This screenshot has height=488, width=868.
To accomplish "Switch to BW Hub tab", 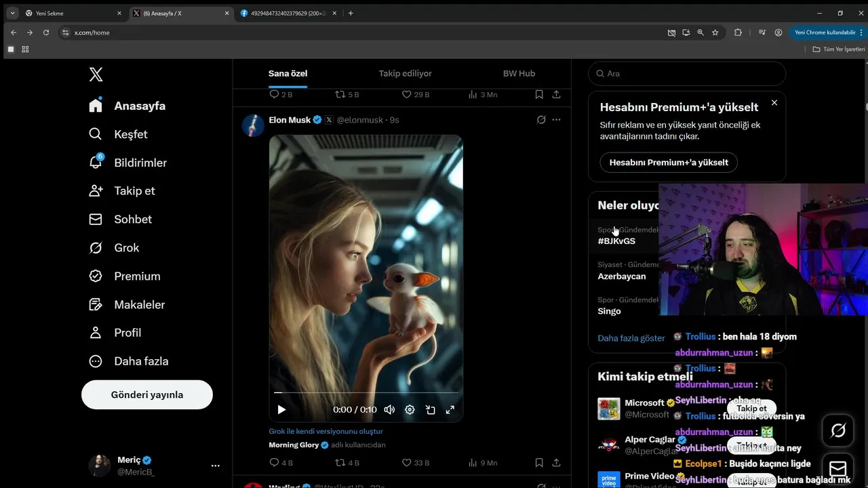I will coord(519,73).
